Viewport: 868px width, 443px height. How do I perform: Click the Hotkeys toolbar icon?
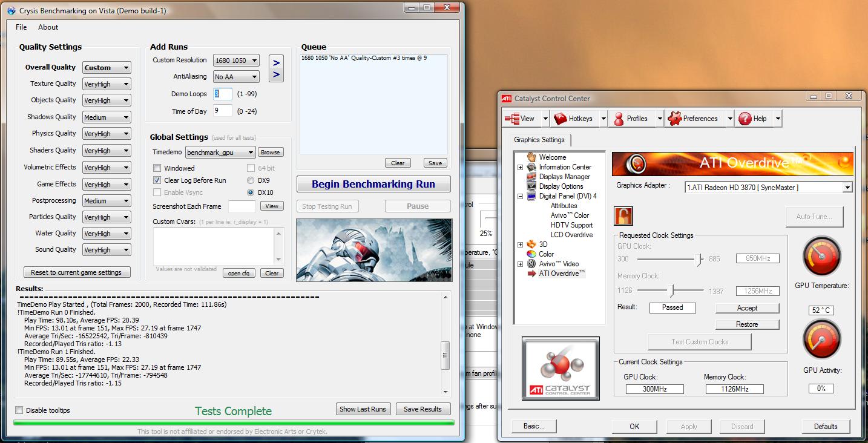click(x=561, y=119)
